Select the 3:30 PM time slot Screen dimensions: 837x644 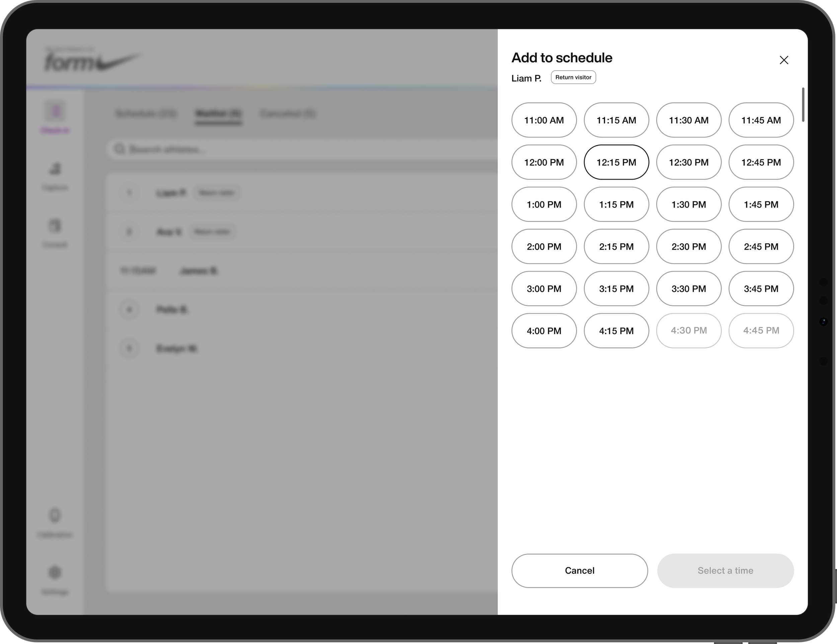689,289
